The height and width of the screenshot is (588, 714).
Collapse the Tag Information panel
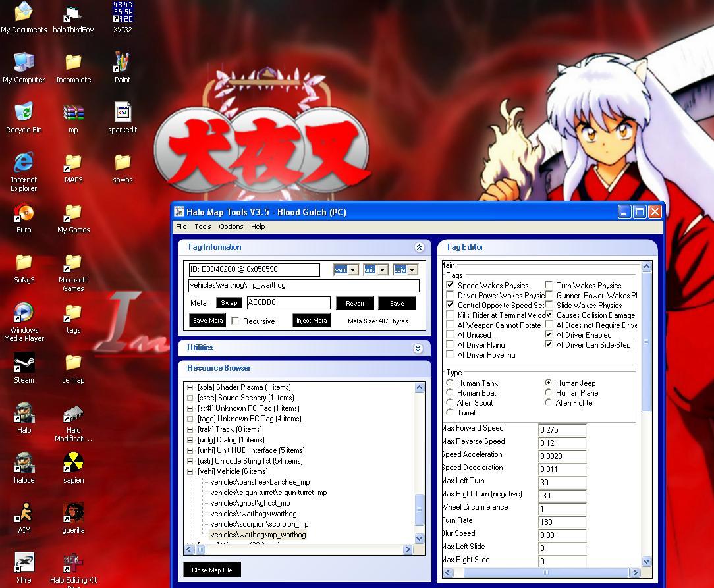(x=419, y=247)
